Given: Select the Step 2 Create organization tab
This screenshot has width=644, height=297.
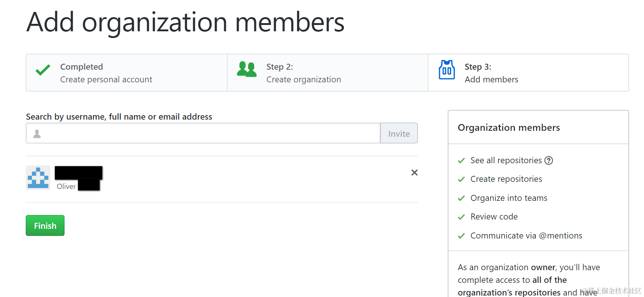Looking at the screenshot, I should tap(327, 73).
